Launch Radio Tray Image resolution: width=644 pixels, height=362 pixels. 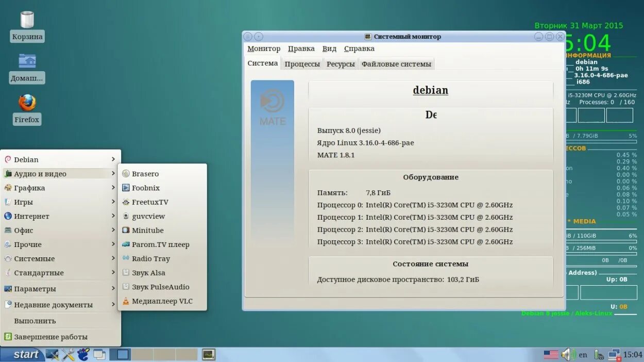coord(162,259)
